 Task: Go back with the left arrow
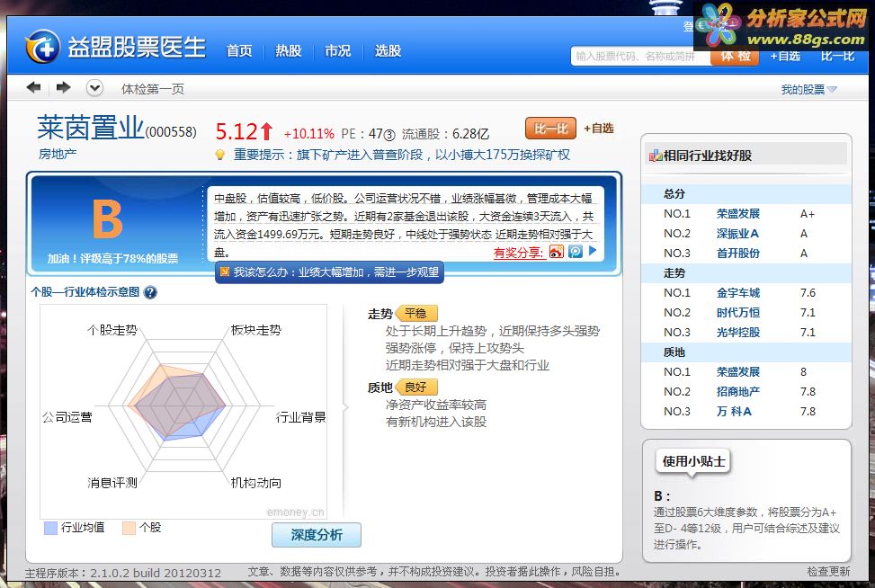(x=33, y=87)
